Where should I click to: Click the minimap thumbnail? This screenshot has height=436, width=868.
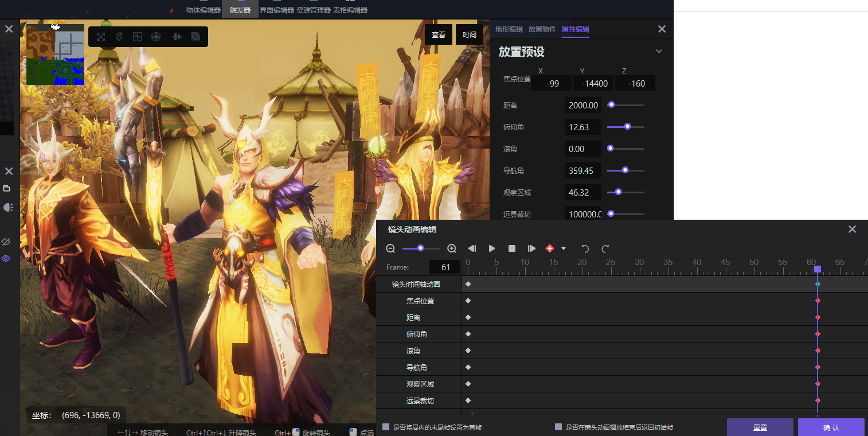pyautogui.click(x=55, y=54)
